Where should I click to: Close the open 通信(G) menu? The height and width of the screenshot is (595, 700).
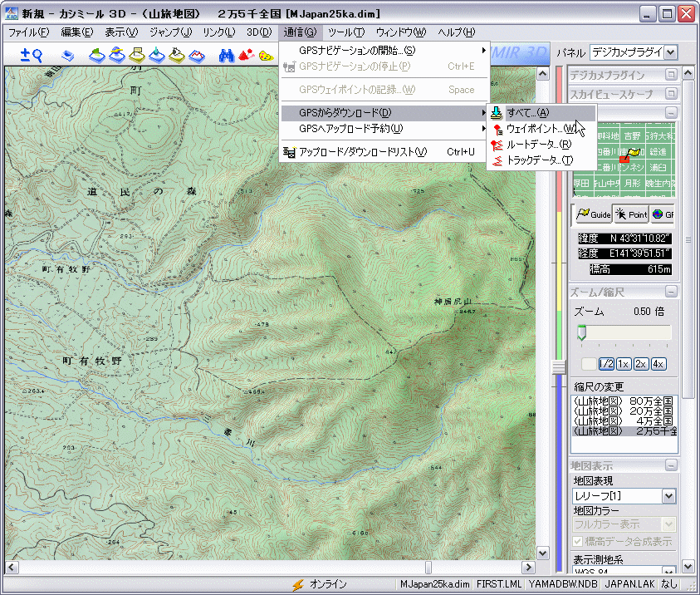pyautogui.click(x=300, y=32)
